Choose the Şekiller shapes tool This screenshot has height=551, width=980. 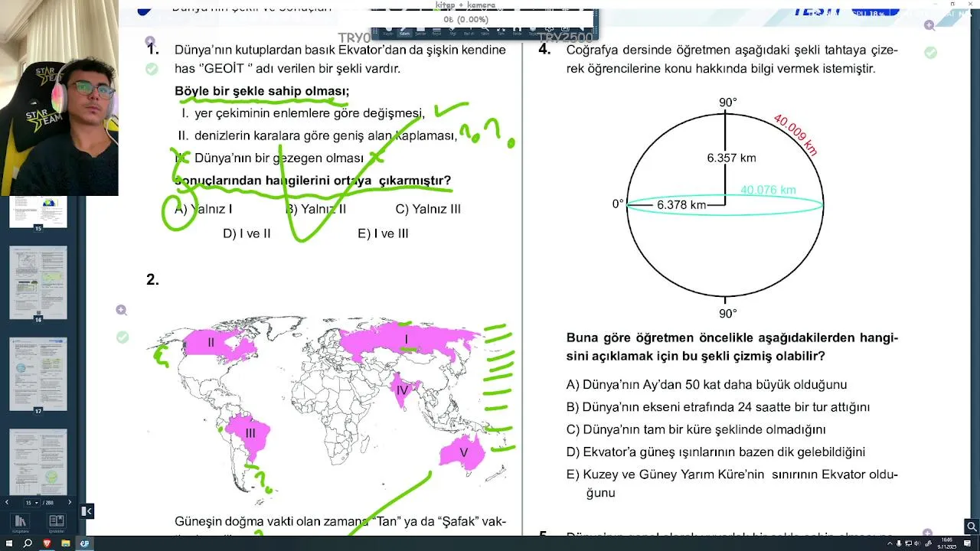[420, 31]
